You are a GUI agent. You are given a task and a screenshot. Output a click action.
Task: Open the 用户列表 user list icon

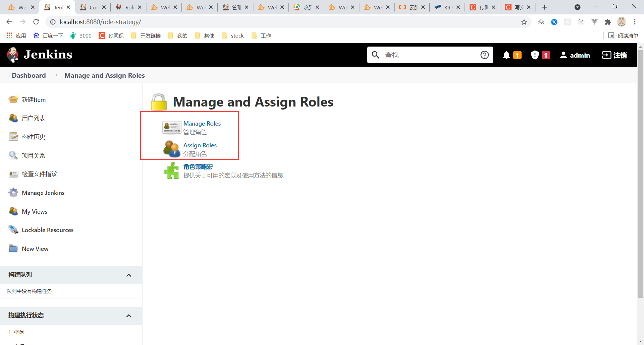[13, 118]
